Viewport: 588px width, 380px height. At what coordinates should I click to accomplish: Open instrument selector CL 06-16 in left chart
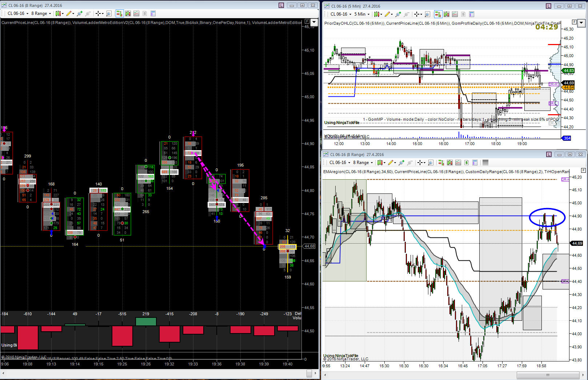tap(18, 13)
